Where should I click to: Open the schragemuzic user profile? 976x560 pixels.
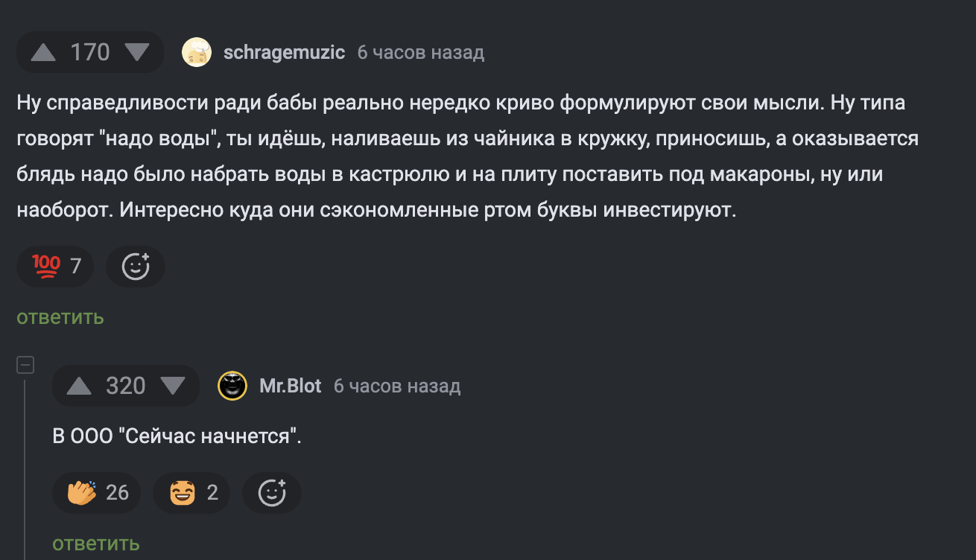click(x=284, y=52)
